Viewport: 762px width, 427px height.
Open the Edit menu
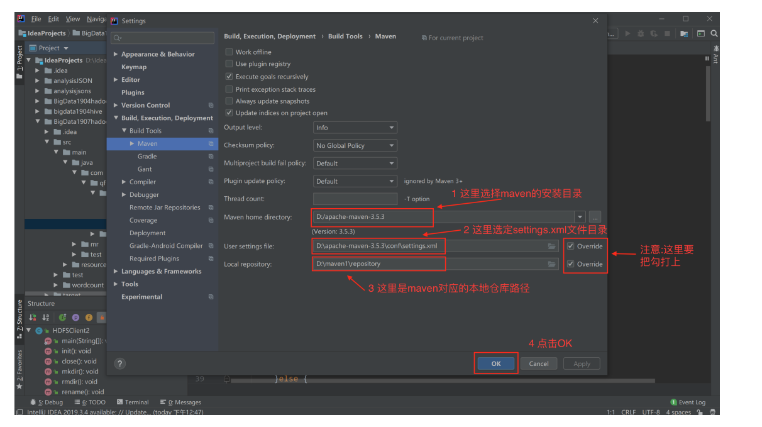click(53, 19)
